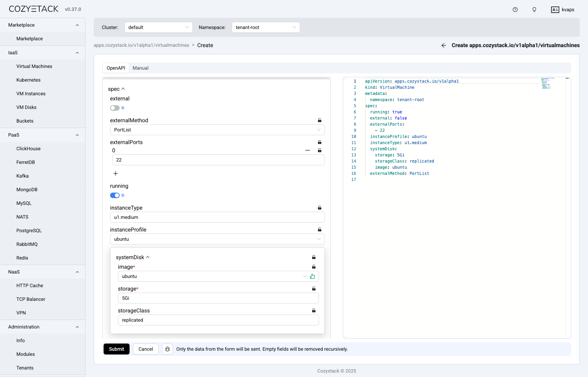Open the kvaps user account badge

562,10
